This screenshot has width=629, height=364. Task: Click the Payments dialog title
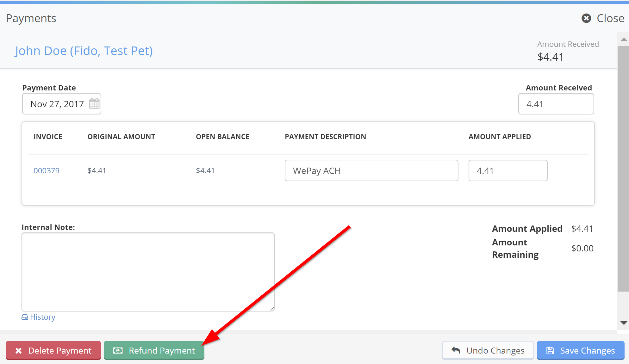coord(31,18)
